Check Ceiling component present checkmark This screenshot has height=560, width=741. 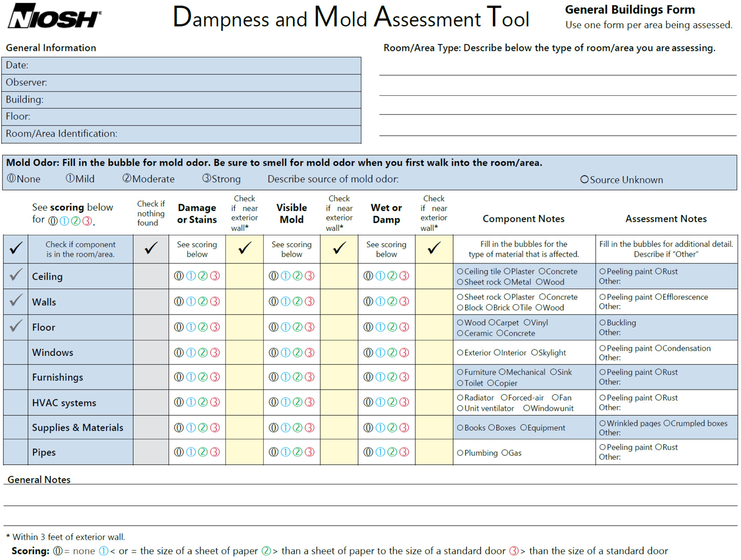pos(15,276)
